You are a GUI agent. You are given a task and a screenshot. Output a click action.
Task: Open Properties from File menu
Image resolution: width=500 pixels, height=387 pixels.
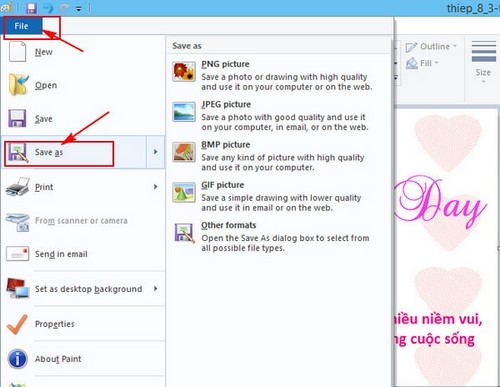tap(55, 324)
